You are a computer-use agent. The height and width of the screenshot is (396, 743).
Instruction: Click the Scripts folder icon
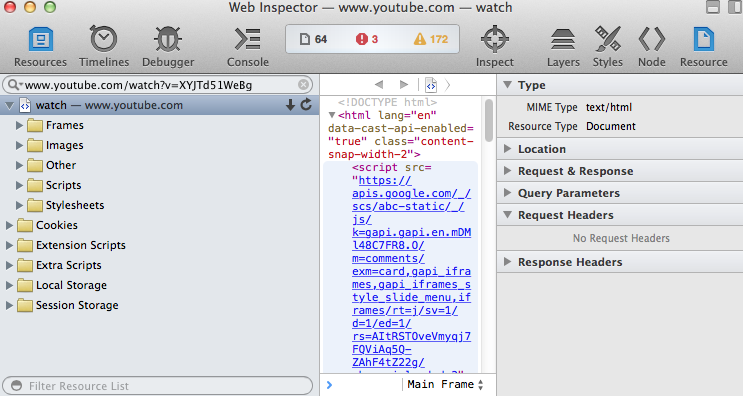tap(35, 185)
